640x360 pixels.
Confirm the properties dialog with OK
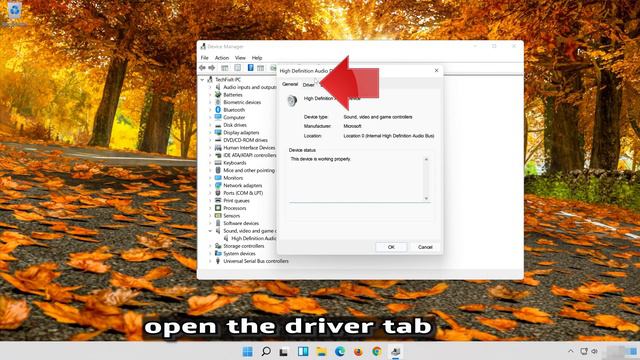[x=391, y=247]
